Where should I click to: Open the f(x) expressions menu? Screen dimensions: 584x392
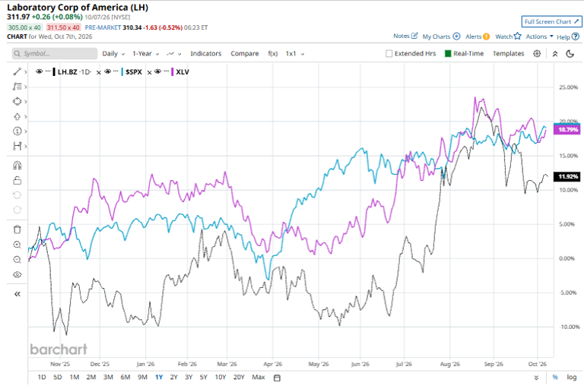(273, 53)
